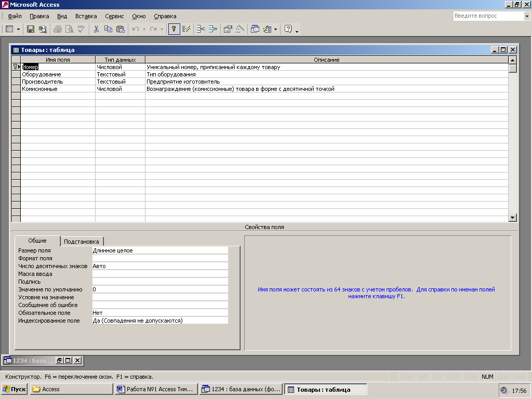
Task: Click the Имя поля column header
Action: [58, 60]
